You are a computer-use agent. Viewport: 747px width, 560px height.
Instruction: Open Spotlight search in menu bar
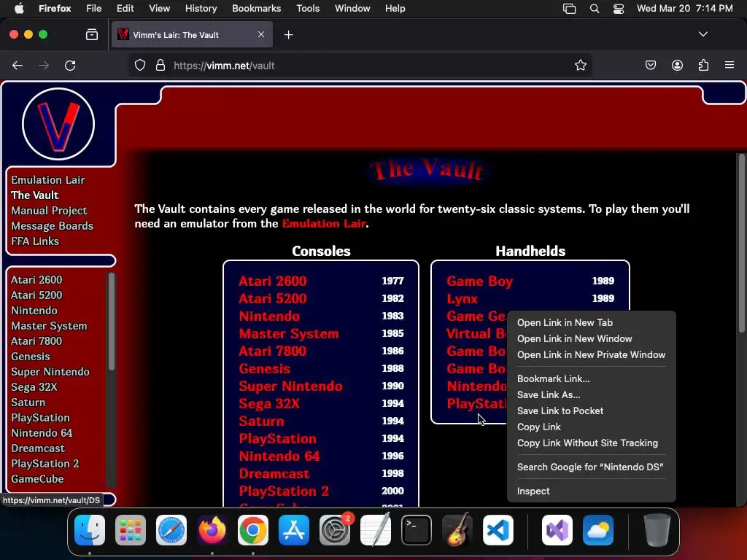(x=595, y=8)
